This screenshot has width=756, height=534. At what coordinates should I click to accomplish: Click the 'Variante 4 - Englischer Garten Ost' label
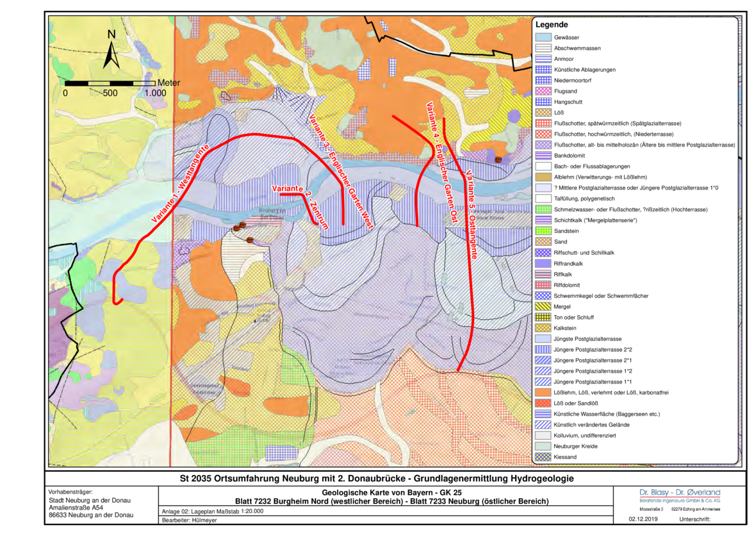point(441,163)
